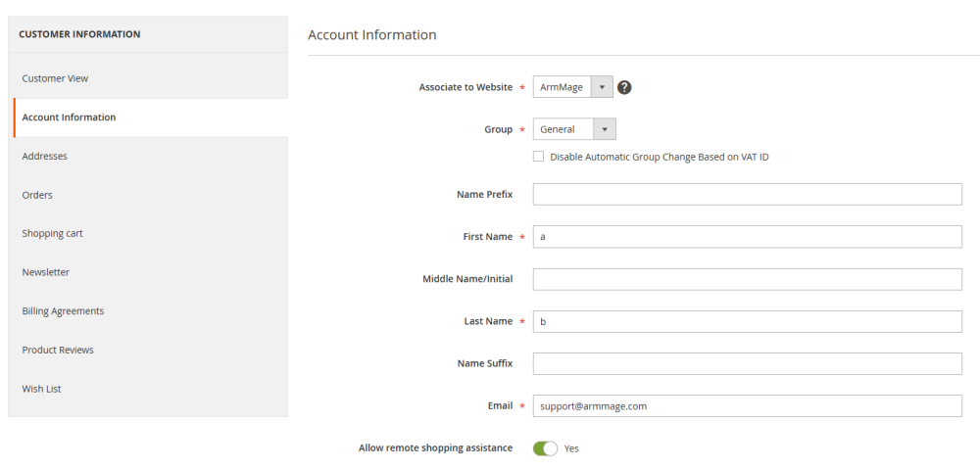
Task: Click the First Name input field
Action: (747, 237)
